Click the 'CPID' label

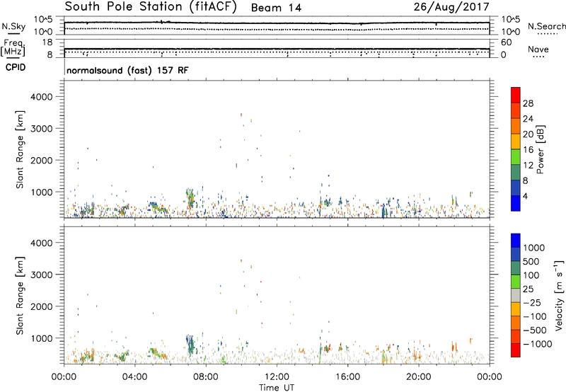[16, 67]
